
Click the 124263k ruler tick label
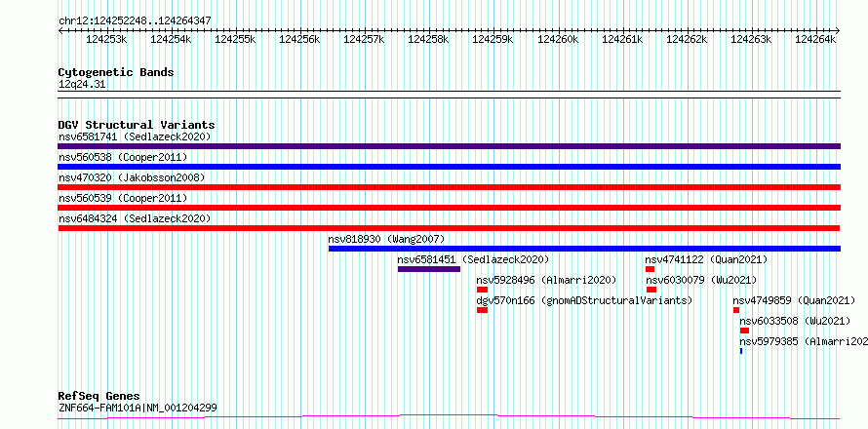751,39
